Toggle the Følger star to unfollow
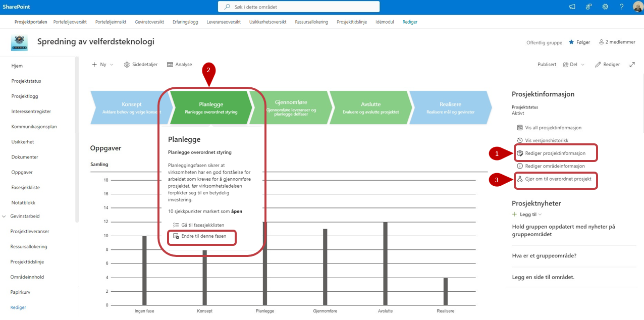The height and width of the screenshot is (320, 644). pyautogui.click(x=579, y=42)
